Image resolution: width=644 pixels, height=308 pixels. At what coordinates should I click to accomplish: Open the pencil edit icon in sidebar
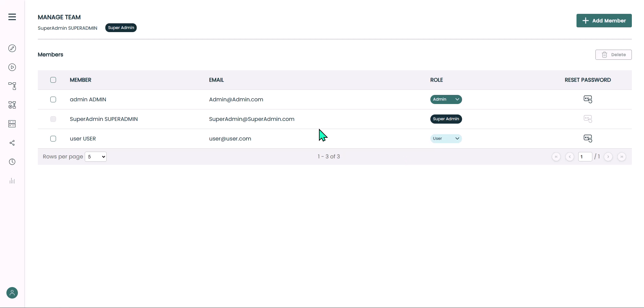point(12,48)
